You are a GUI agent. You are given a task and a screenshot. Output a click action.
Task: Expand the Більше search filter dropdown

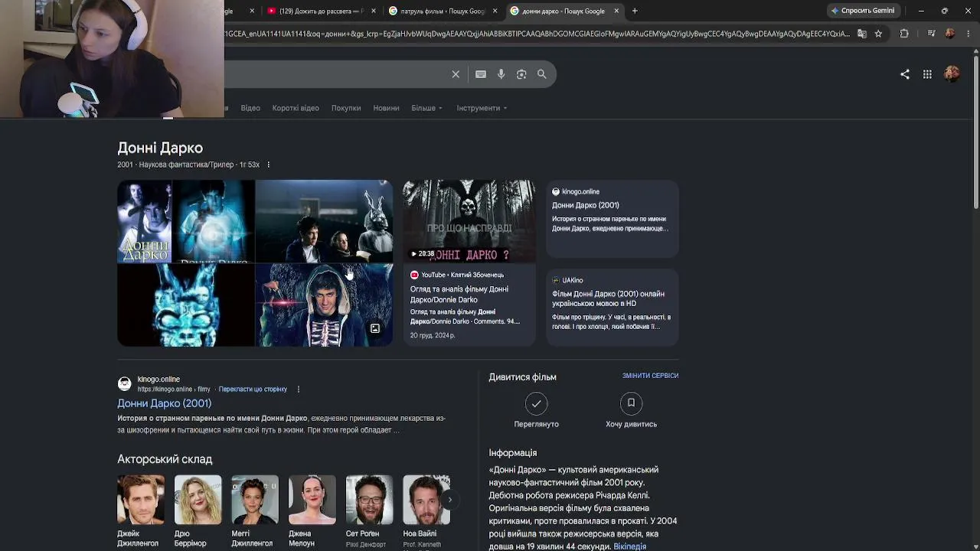426,108
